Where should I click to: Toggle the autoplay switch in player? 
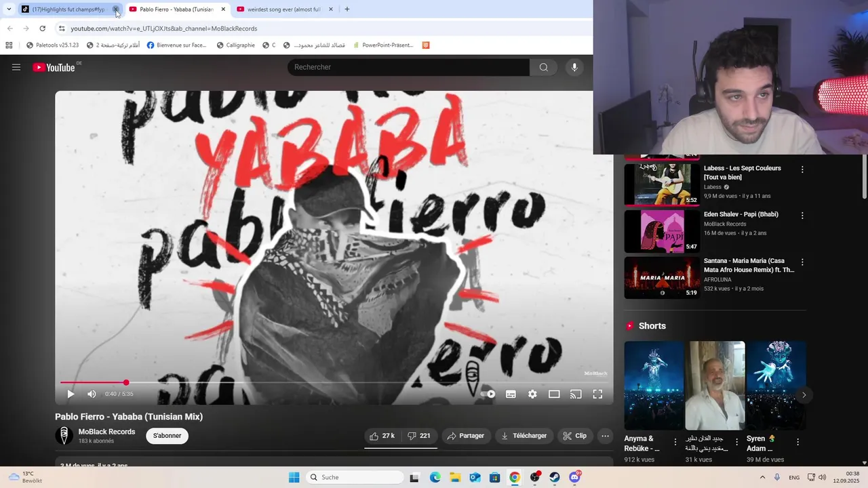[x=488, y=394]
